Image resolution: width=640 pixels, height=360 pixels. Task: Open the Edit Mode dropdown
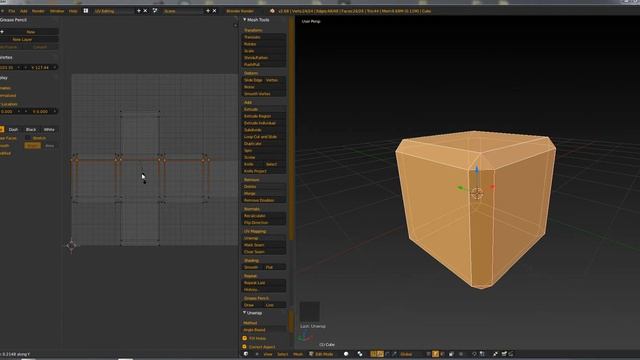click(x=324, y=354)
